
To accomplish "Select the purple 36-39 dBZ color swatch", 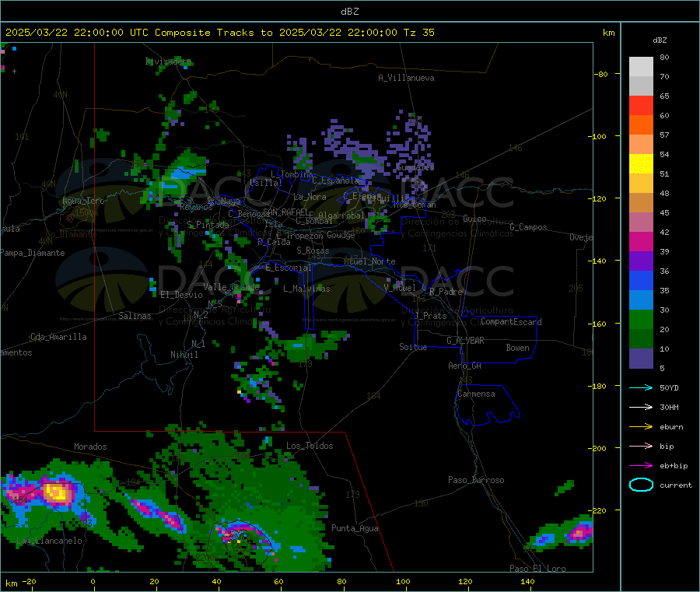I will point(641,261).
